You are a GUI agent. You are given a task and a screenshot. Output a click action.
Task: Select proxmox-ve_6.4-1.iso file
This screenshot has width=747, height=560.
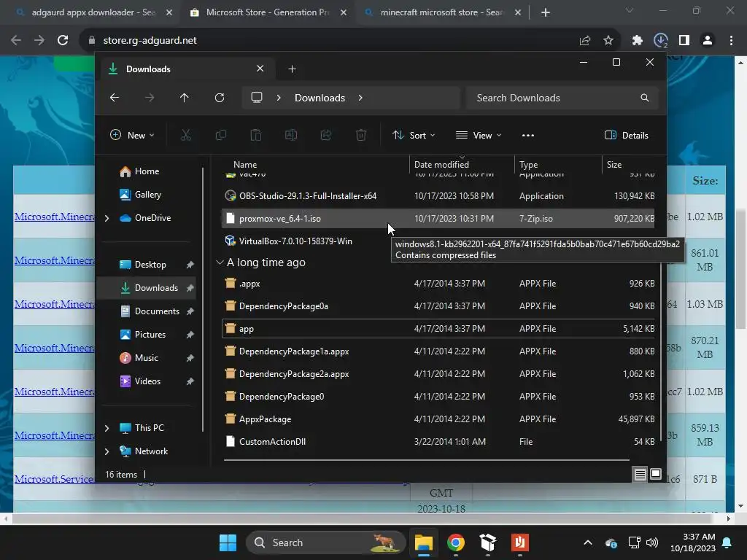point(438,219)
